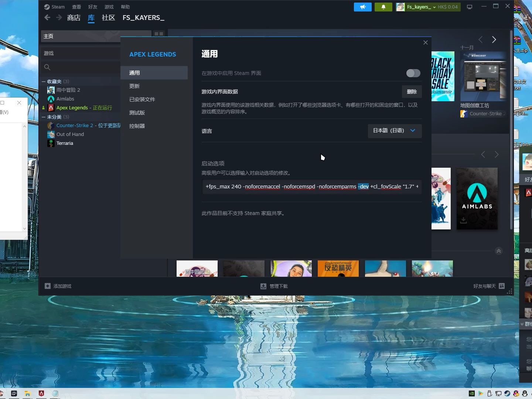Click the NVIDIA tray icon
The image size is (532, 399).
(x=472, y=393)
